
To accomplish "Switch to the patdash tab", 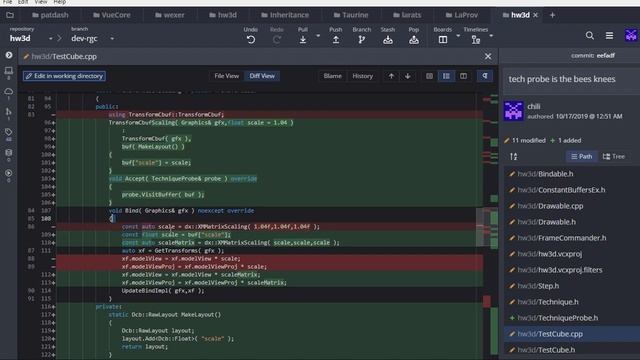I will point(50,15).
